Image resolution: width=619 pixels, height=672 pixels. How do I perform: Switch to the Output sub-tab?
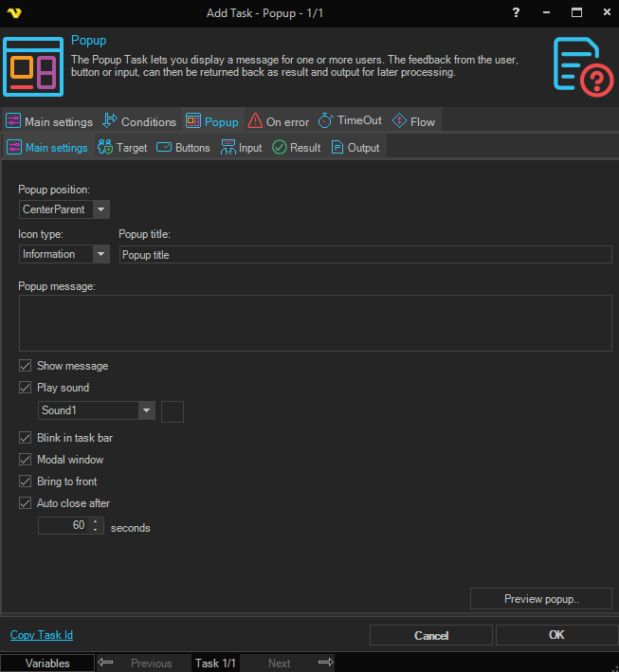click(x=355, y=148)
